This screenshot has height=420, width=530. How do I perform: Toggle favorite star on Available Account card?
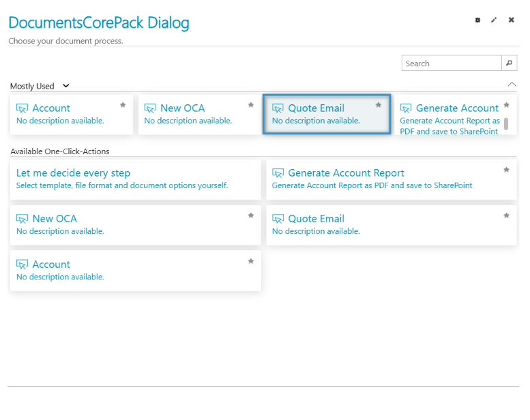pyautogui.click(x=250, y=261)
